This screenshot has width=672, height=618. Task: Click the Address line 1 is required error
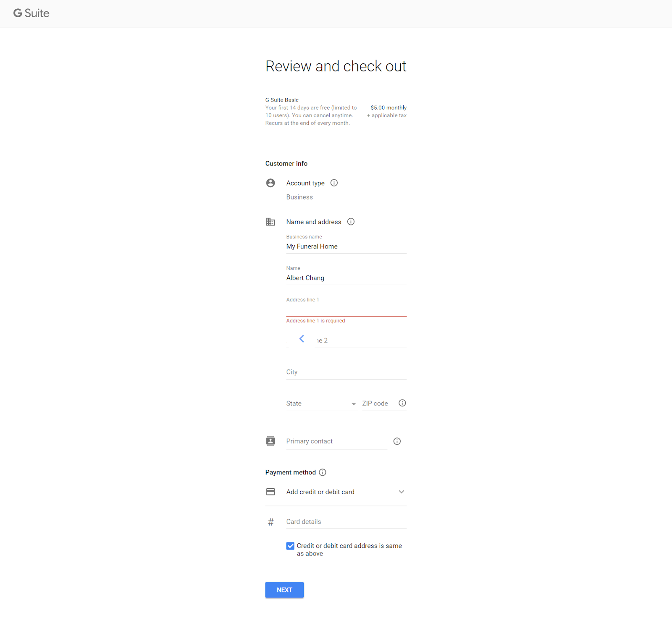coord(315,321)
